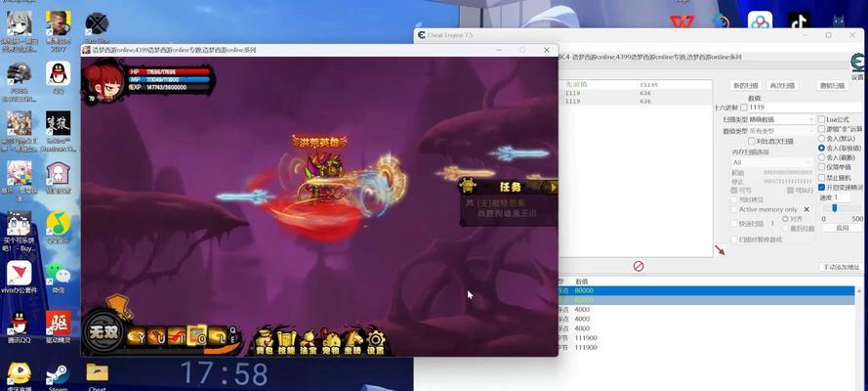Viewport: 868px width, 391px height.
Task: Open the 背包 backpack icon in game
Action: click(264, 341)
